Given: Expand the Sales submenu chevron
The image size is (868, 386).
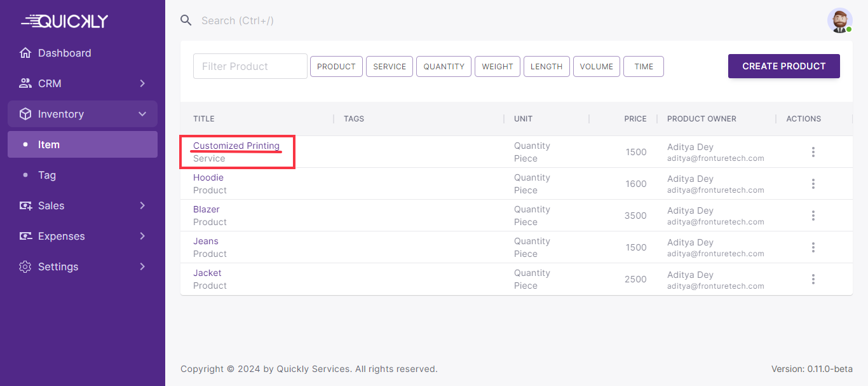Looking at the screenshot, I should click(142, 205).
